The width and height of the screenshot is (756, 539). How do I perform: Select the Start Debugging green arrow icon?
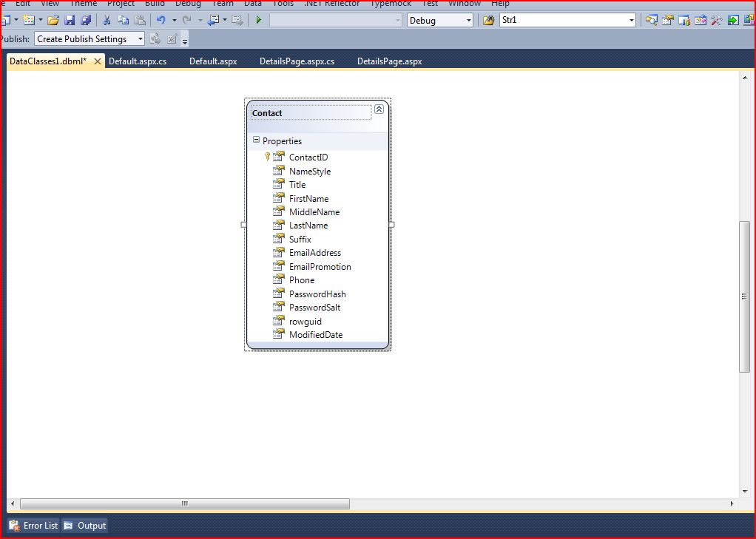point(258,20)
